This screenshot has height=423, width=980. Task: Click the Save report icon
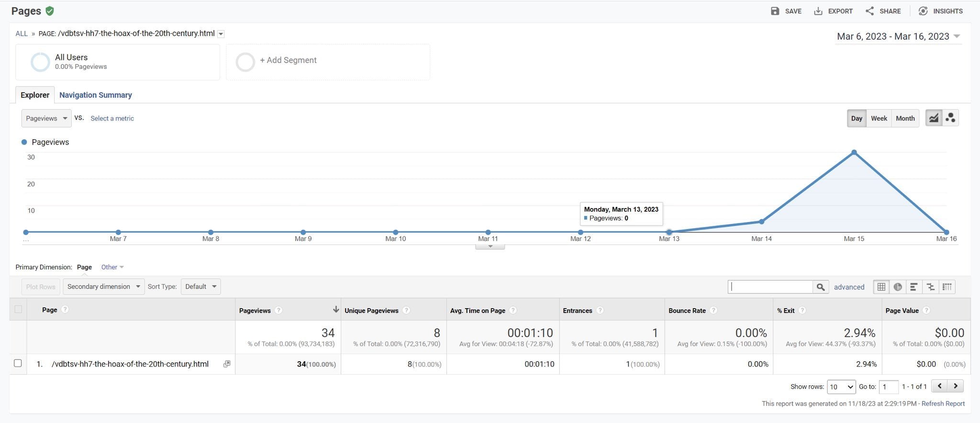coord(775,11)
